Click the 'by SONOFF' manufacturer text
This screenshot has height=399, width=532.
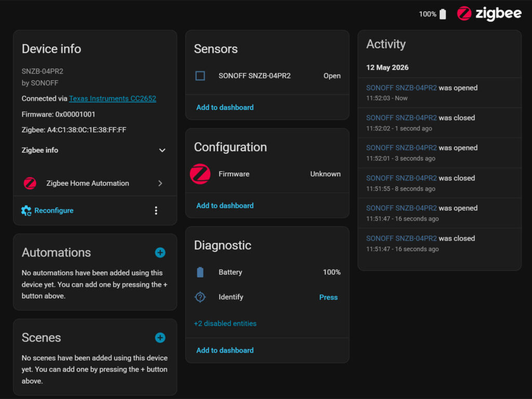pyautogui.click(x=40, y=83)
